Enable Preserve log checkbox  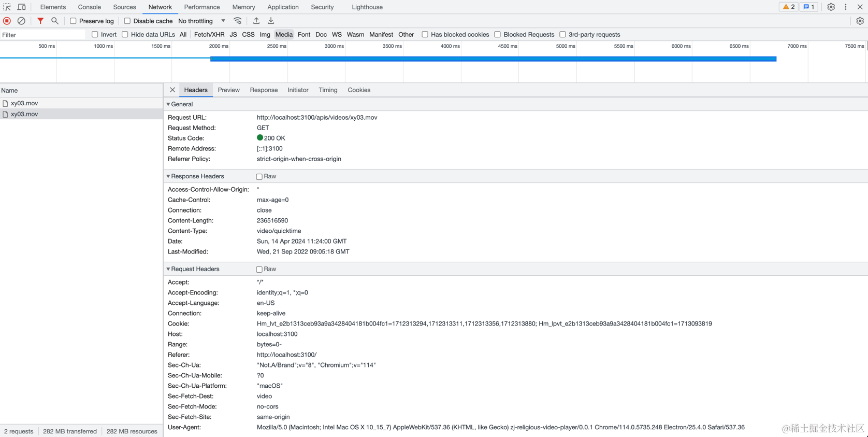73,21
